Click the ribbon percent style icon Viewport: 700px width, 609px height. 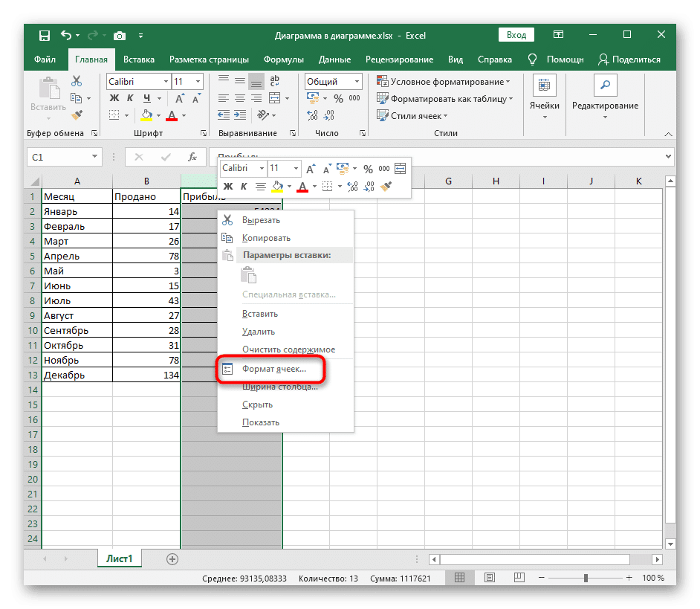point(337,98)
